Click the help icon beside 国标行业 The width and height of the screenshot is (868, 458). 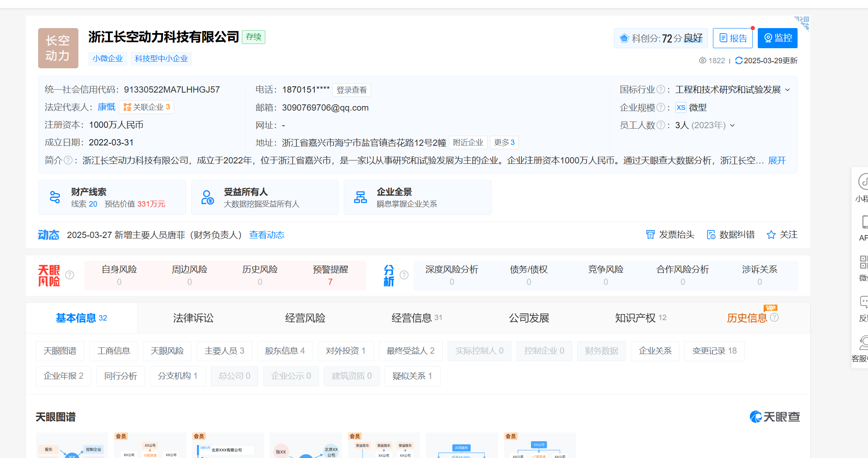pos(660,90)
